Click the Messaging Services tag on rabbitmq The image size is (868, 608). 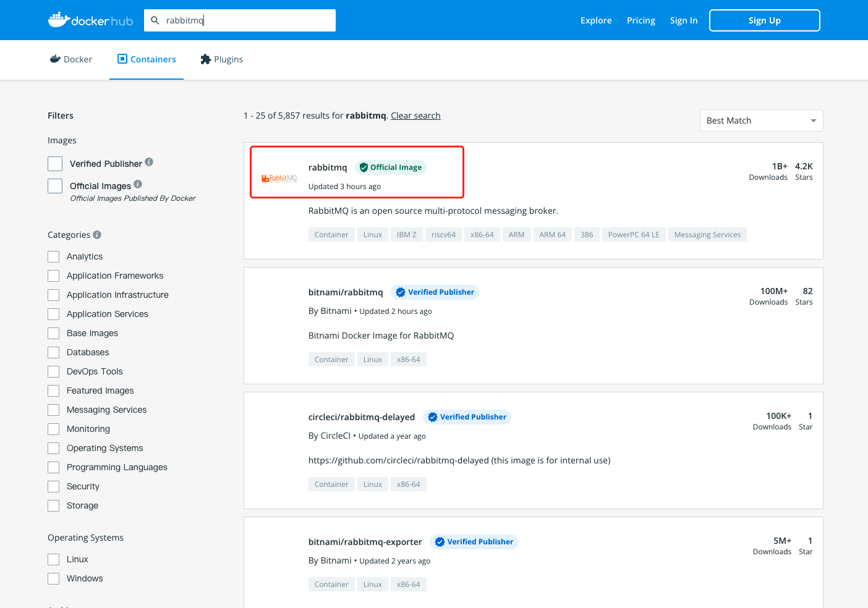(x=707, y=235)
